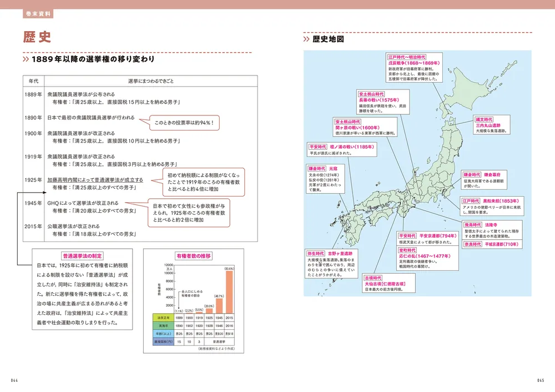Viewport: 555px width, 392px height.
Task: Select the 1919年 year cell
Action: (x=33, y=157)
